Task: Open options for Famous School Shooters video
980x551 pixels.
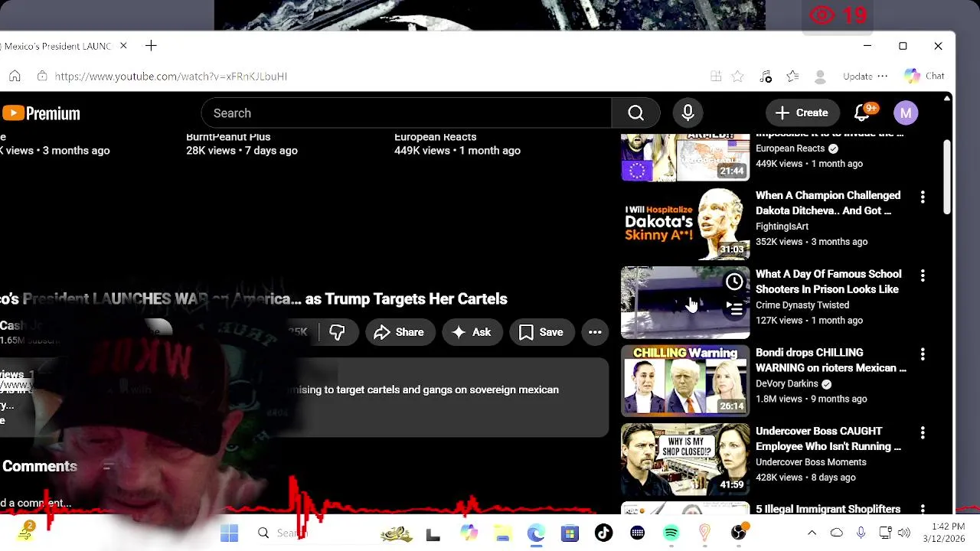Action: (923, 275)
